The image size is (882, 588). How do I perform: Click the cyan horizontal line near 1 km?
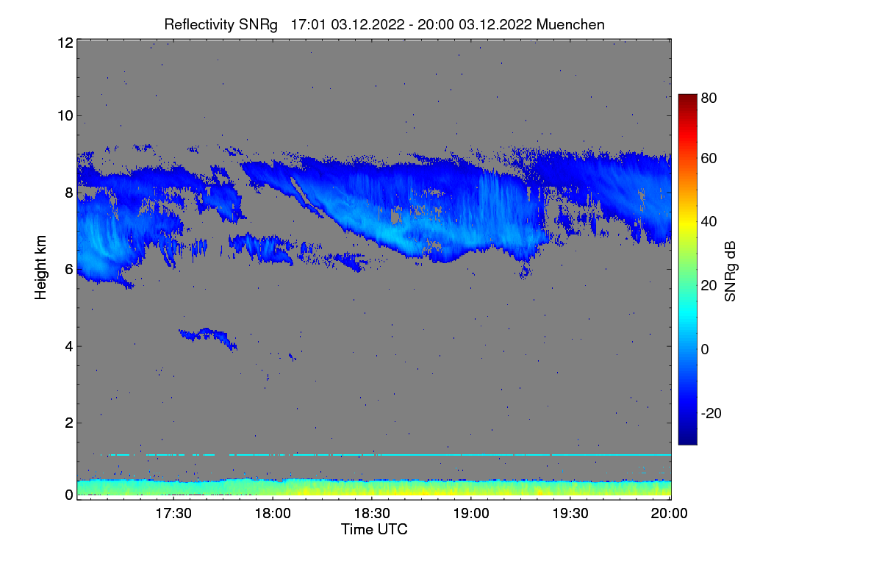pyautogui.click(x=386, y=455)
